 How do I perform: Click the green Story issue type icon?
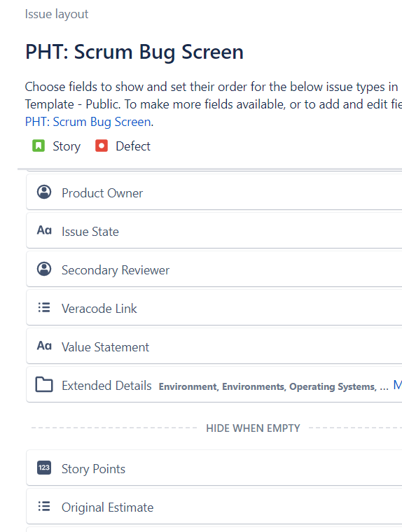pos(39,146)
